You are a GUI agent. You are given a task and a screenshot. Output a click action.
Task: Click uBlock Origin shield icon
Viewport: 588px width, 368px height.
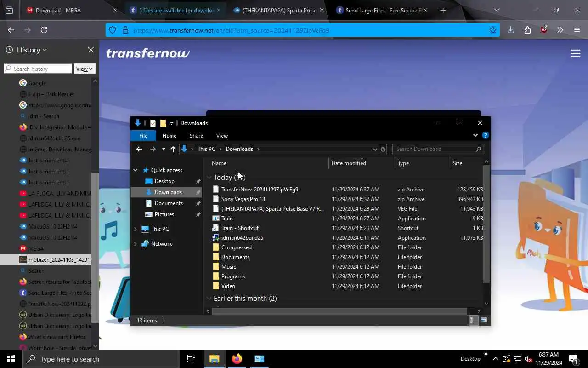tap(544, 30)
